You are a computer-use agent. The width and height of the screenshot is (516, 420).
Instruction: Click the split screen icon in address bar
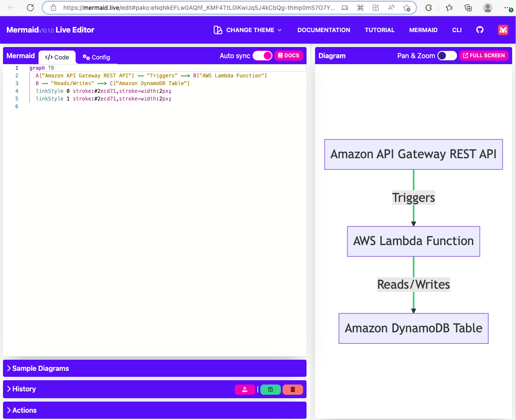[x=376, y=8]
